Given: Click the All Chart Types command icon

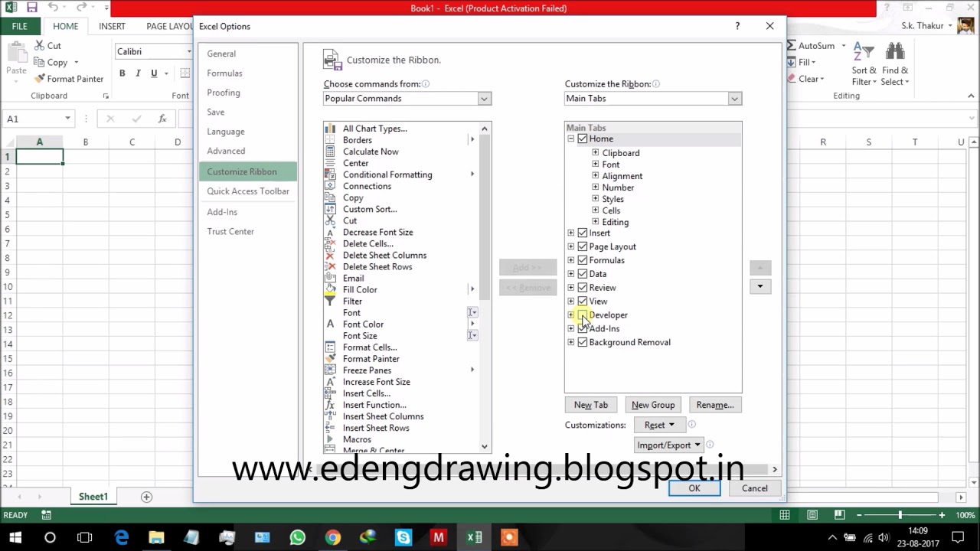Looking at the screenshot, I should (x=330, y=129).
